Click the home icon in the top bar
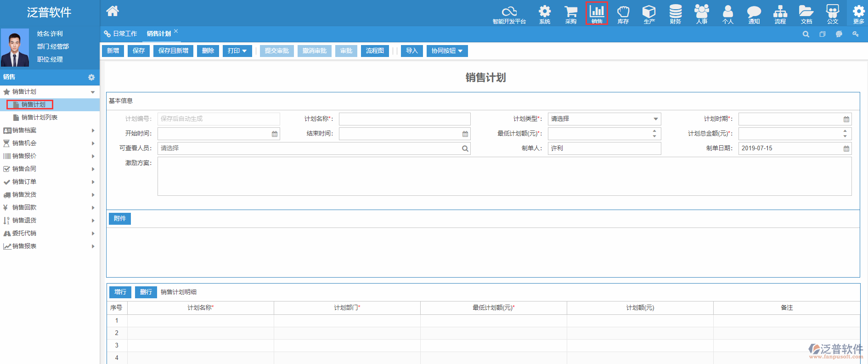 113,11
